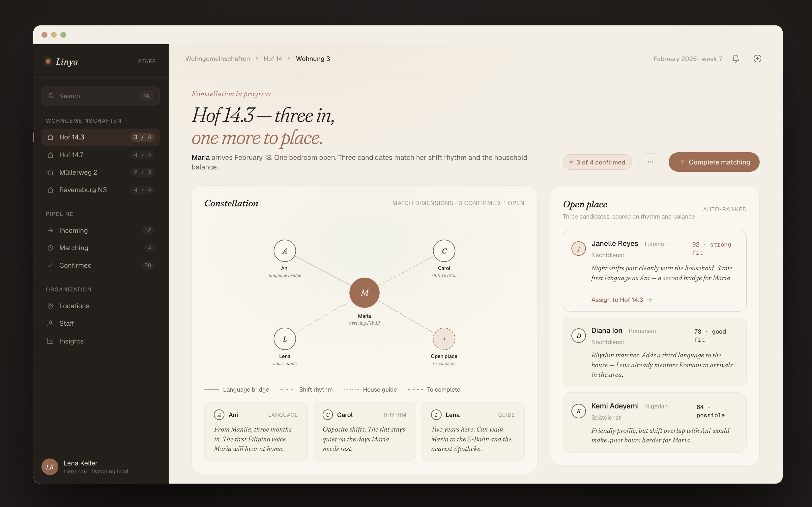Select Carol node in constellation
The image size is (812, 507).
[x=444, y=251]
